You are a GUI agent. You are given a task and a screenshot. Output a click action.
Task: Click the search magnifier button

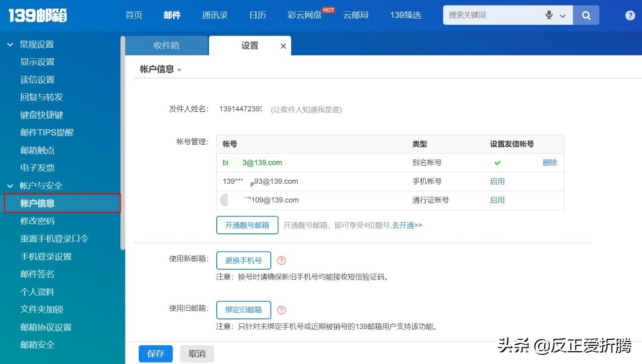click(586, 15)
